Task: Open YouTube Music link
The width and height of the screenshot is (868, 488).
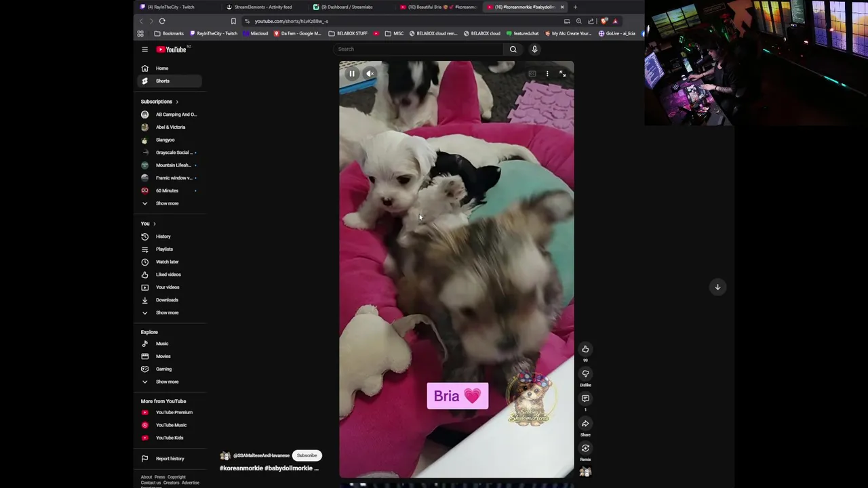Action: pos(170,425)
